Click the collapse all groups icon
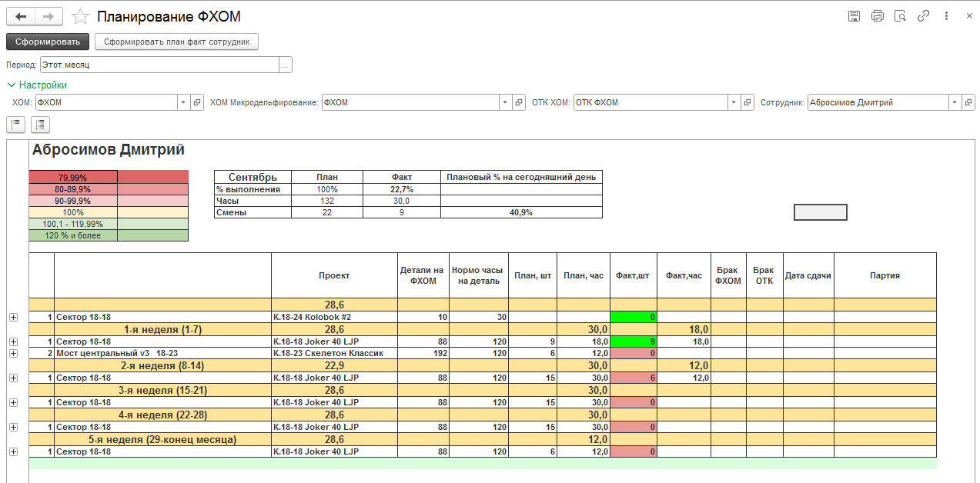The image size is (980, 483). click(x=16, y=124)
